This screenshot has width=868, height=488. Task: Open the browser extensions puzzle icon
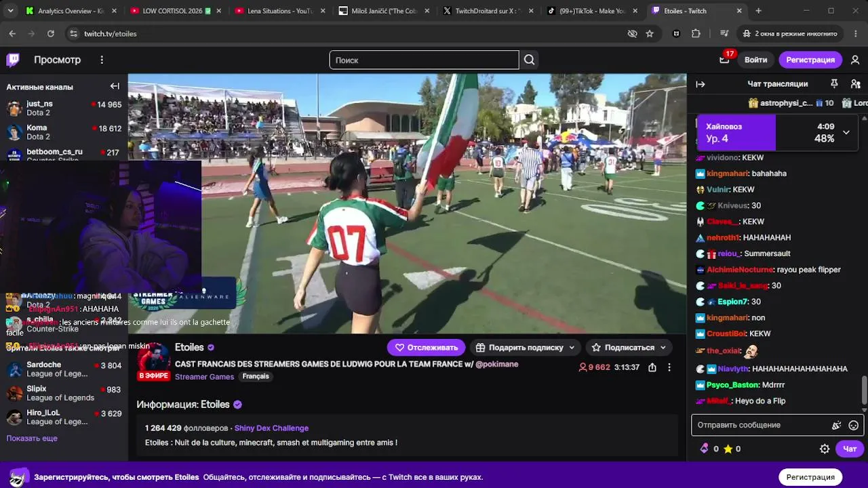[x=696, y=33]
